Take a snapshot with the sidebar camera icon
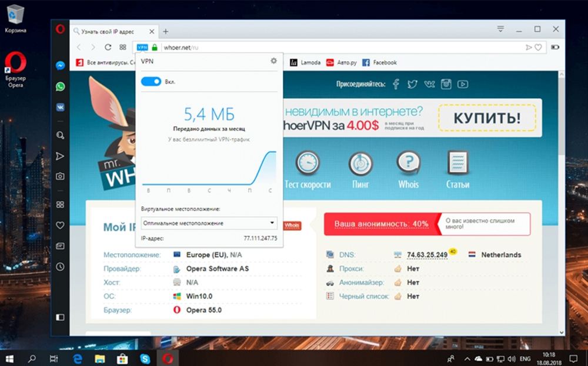The image size is (588, 366). click(60, 176)
